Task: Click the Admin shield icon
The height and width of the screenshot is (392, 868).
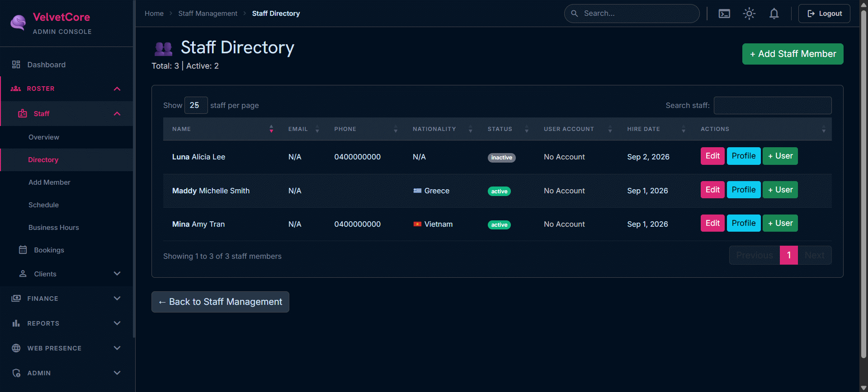Action: click(16, 373)
